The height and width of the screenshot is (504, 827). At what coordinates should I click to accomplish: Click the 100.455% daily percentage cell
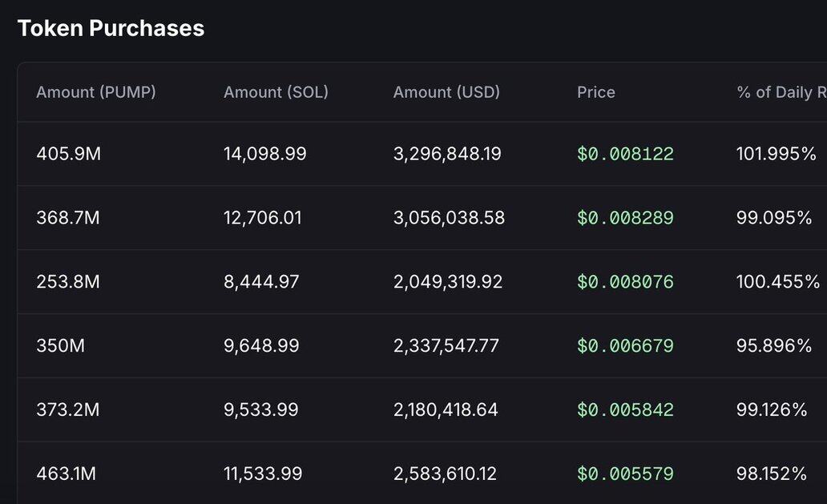pos(778,281)
